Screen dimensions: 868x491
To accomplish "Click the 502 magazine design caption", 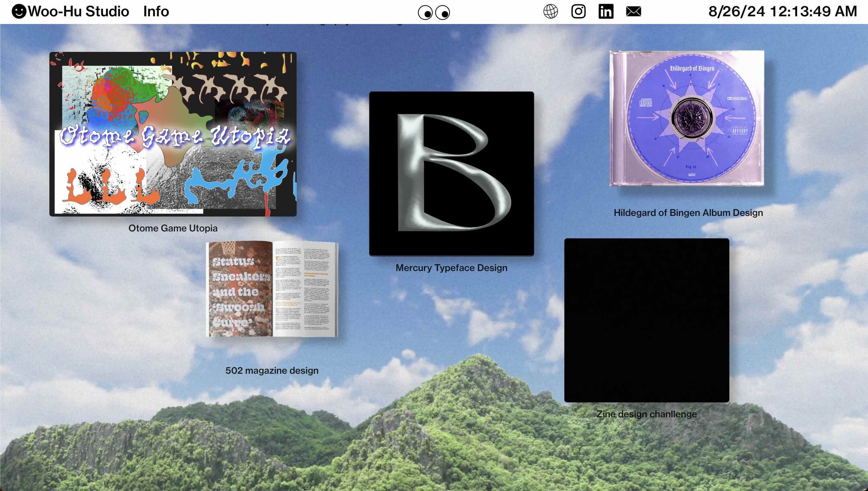I will click(x=272, y=371).
